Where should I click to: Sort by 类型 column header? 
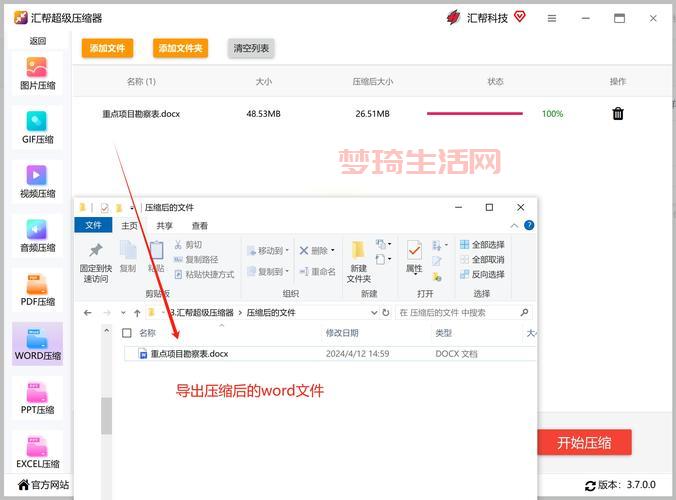tap(444, 333)
